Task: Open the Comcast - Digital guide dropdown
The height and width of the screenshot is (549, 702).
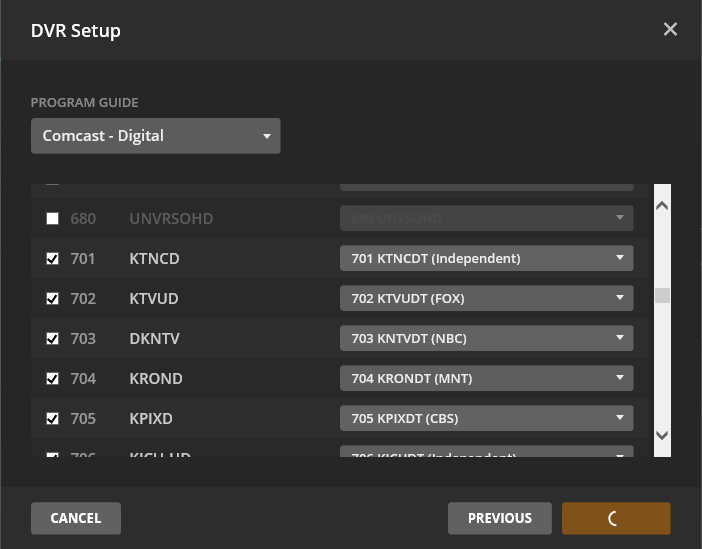Action: pyautogui.click(x=155, y=136)
